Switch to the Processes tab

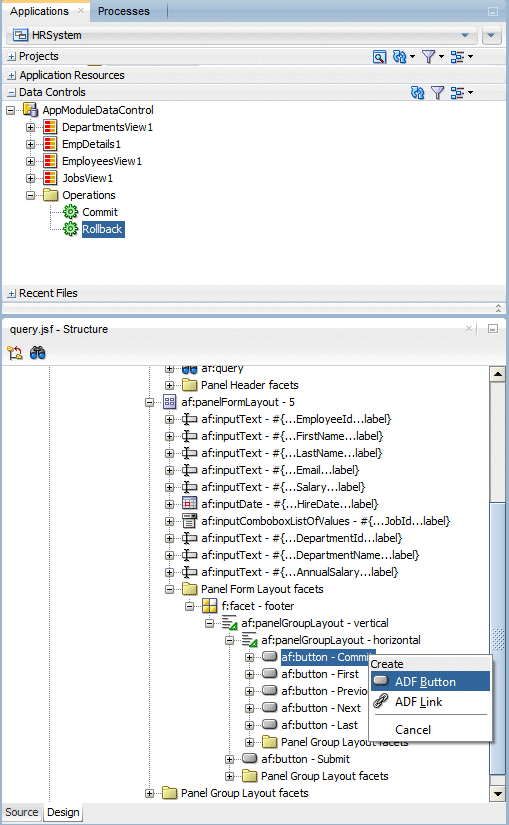tap(124, 11)
